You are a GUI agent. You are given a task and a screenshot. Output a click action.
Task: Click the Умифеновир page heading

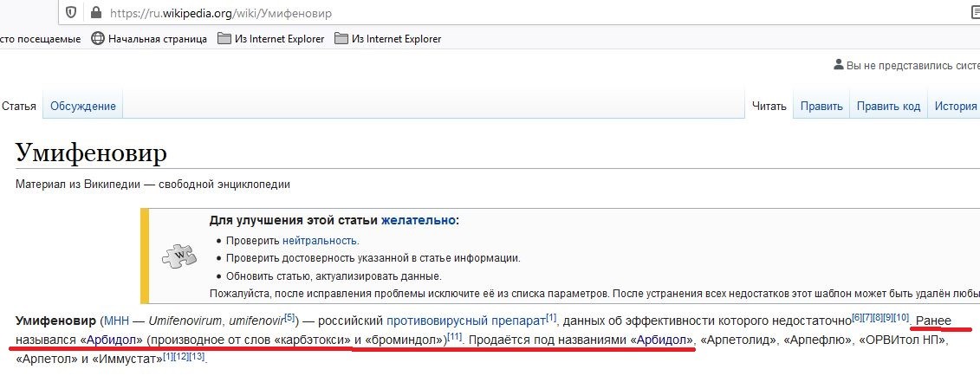[x=91, y=152]
